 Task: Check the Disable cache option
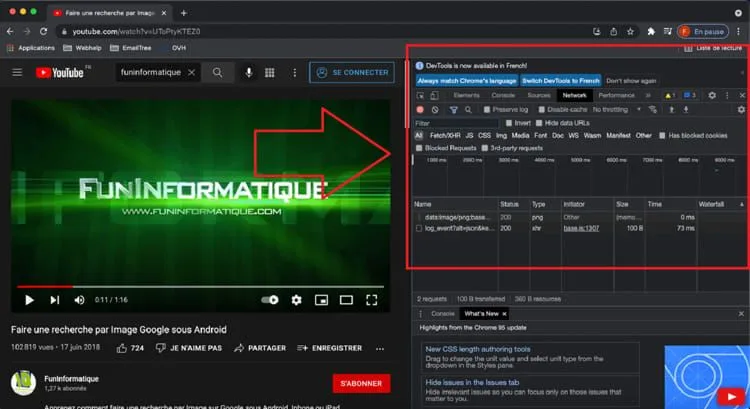(541, 109)
